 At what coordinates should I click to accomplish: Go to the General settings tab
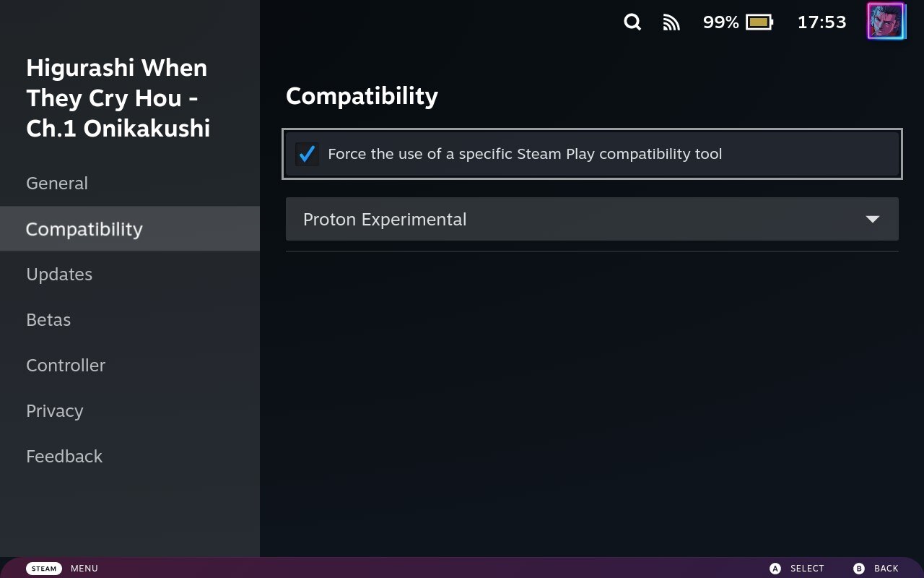point(57,184)
